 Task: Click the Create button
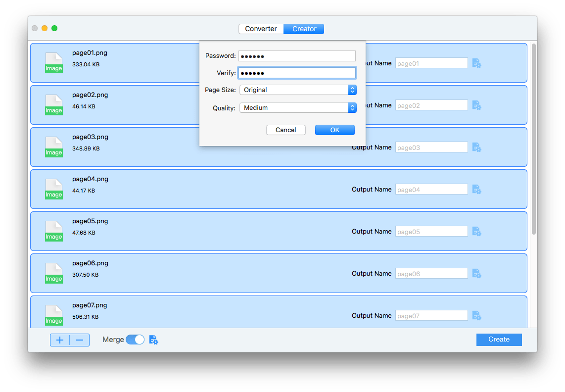pyautogui.click(x=499, y=340)
